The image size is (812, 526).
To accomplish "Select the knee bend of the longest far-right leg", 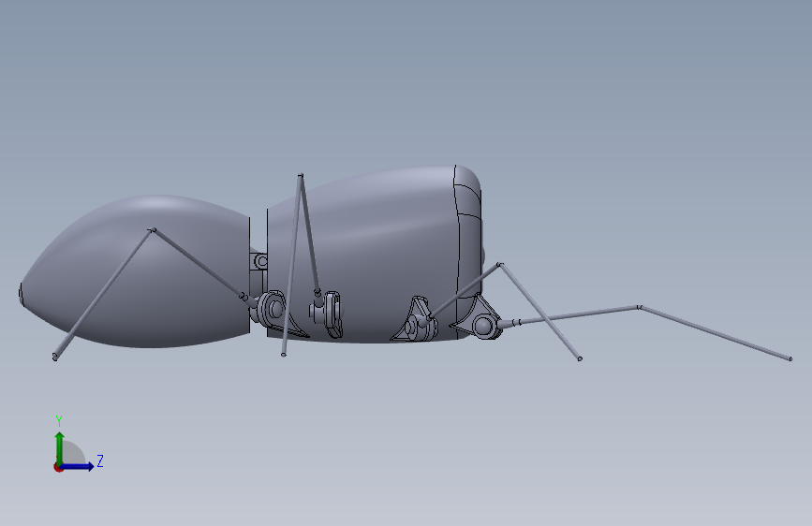I will 640,308.
